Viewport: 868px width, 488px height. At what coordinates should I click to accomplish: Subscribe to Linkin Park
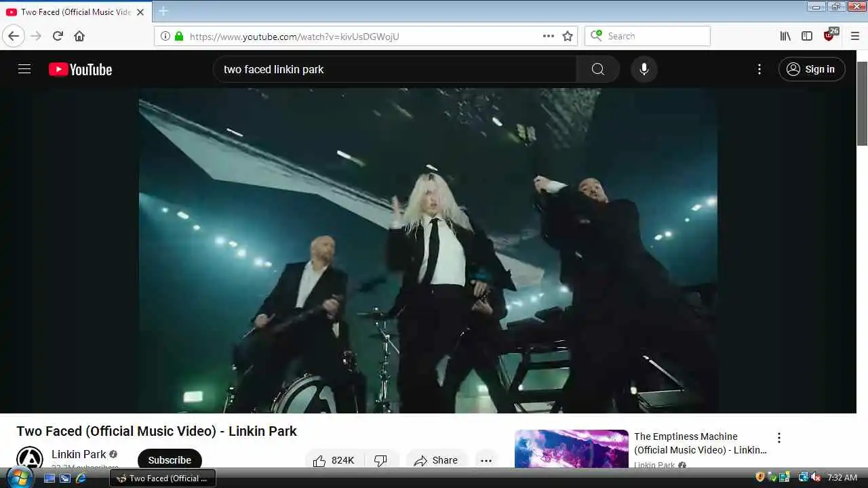click(x=170, y=459)
